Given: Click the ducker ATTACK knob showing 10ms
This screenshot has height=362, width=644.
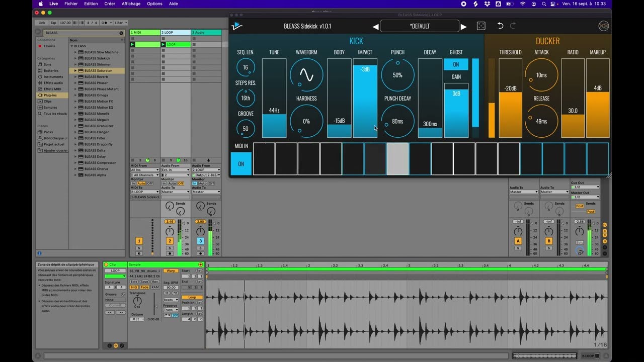Looking at the screenshot, I should click(x=541, y=75).
